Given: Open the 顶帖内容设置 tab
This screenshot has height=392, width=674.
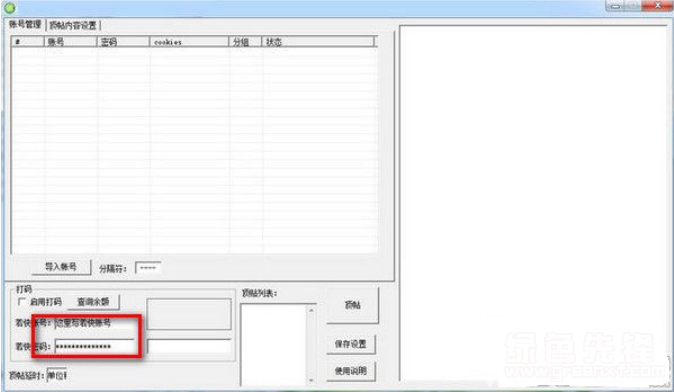Looking at the screenshot, I should 73,25.
